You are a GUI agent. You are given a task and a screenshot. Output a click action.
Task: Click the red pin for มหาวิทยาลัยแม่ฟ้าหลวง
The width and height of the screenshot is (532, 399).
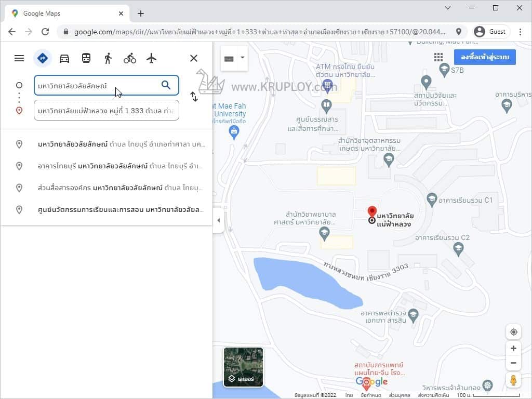tap(372, 212)
